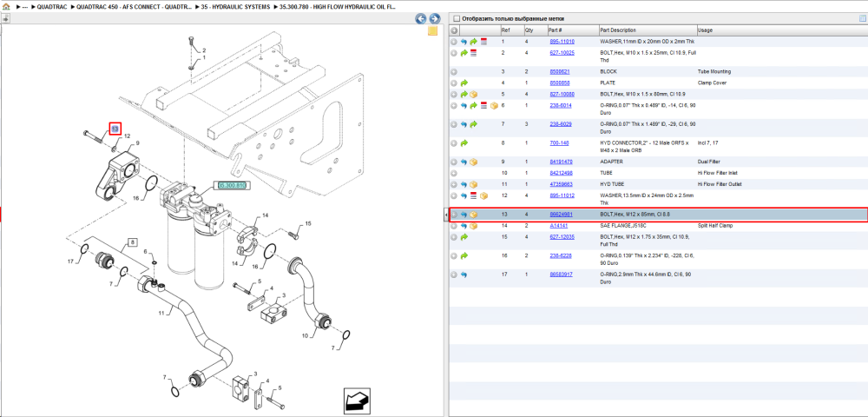Screen dimensions: 868x417
Task: Add ref 10 TUBE with plus icon
Action: point(454,174)
